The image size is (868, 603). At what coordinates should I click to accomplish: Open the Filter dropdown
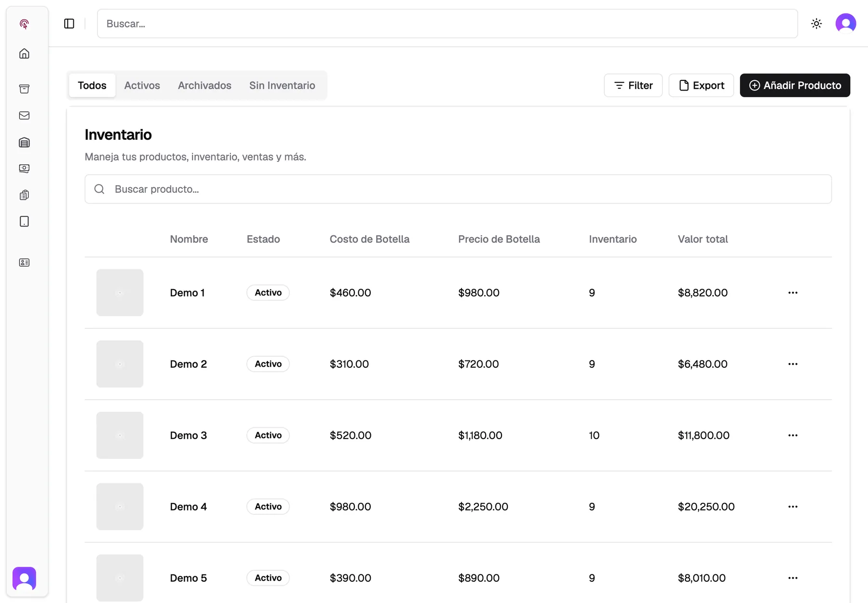coord(633,85)
